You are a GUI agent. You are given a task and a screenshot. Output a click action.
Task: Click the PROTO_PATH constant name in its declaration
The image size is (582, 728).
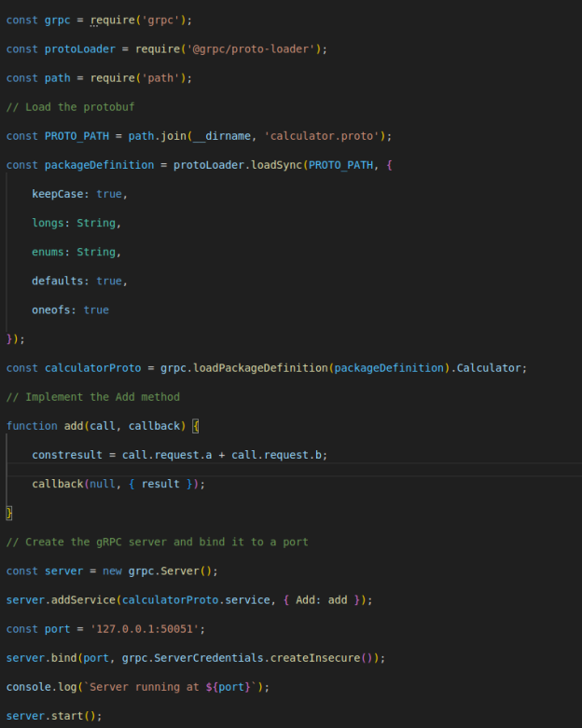pos(76,136)
